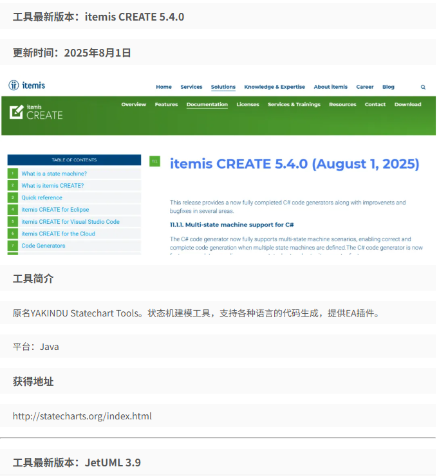Switch to the Overview tab
The height and width of the screenshot is (476, 448).
[x=134, y=104]
